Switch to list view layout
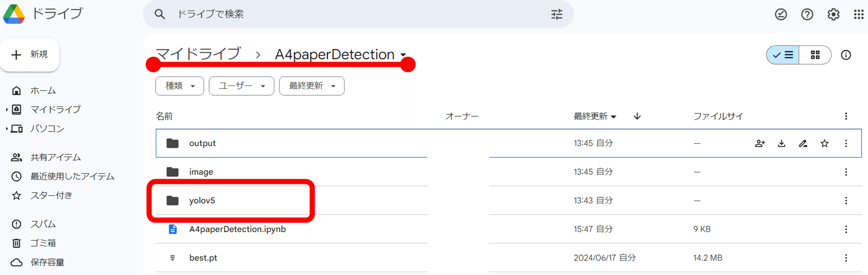Viewport: 868px width, 275px height. point(783,55)
